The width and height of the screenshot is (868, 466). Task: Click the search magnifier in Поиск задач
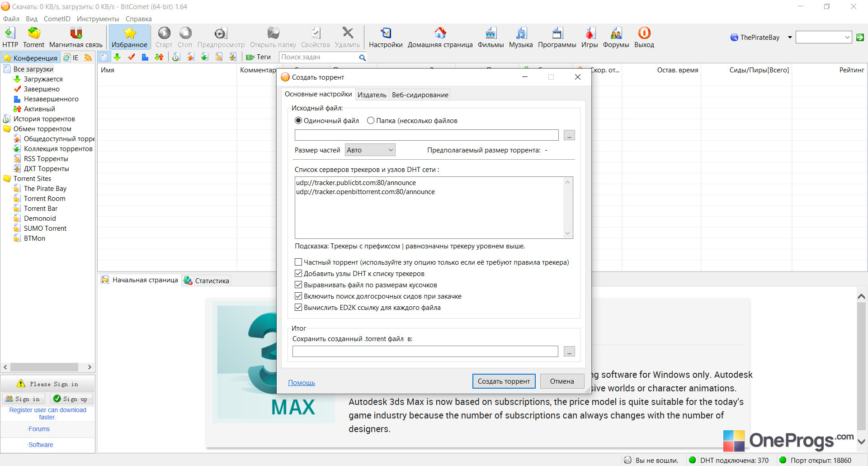click(362, 57)
